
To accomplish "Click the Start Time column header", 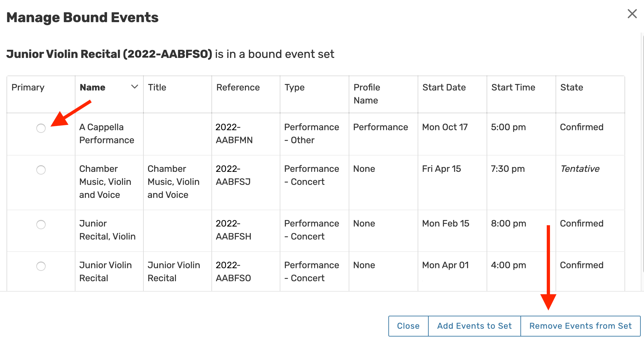I will [x=513, y=88].
